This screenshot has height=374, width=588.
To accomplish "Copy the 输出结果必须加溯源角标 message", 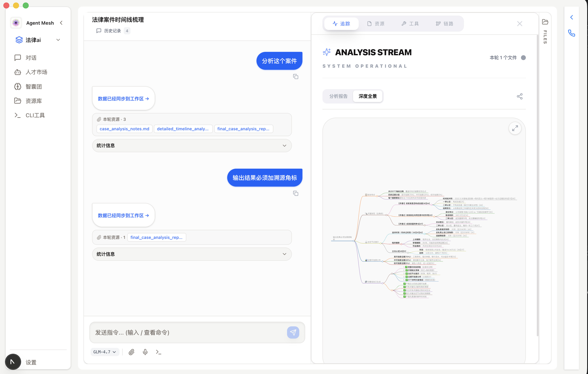I will click(x=295, y=194).
